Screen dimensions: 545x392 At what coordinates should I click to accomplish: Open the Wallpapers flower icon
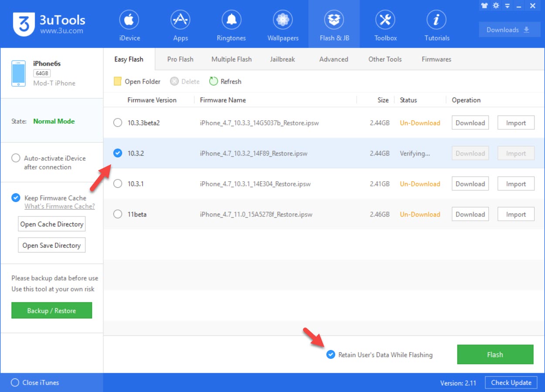pyautogui.click(x=283, y=20)
